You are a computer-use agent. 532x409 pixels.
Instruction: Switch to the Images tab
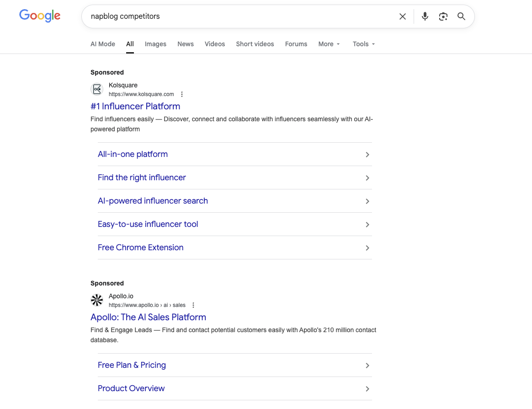click(x=155, y=44)
